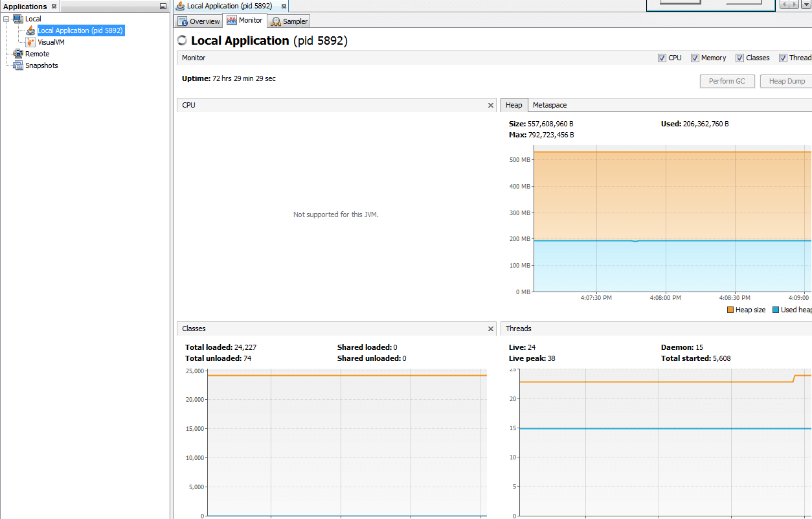The height and width of the screenshot is (519, 812).
Task: Select the Heap memory tab
Action: coord(514,105)
